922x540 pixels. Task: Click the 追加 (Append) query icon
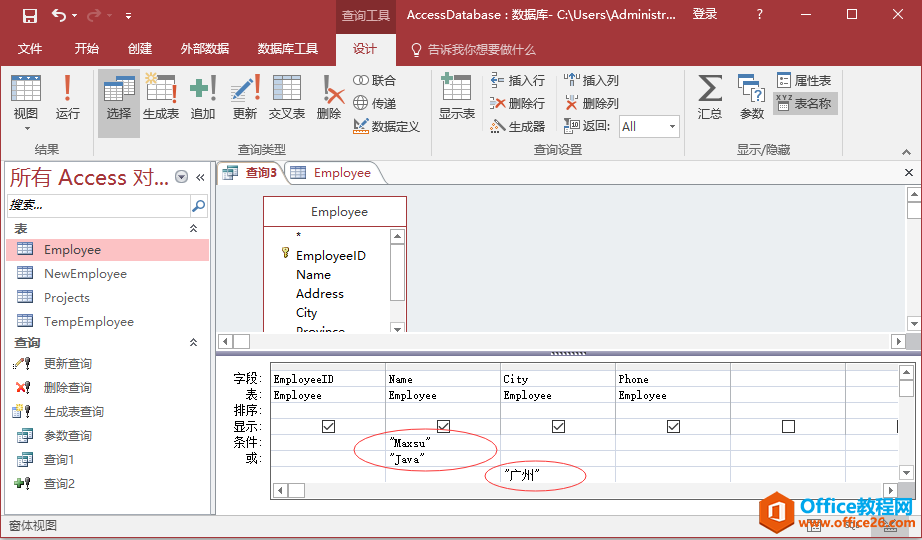point(203,97)
